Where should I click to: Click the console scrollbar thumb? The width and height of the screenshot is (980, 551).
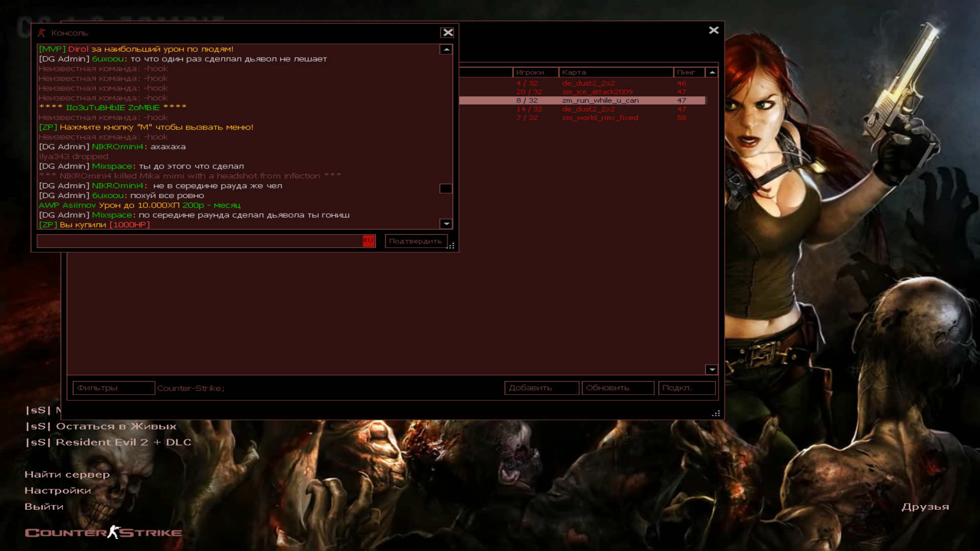(x=446, y=188)
